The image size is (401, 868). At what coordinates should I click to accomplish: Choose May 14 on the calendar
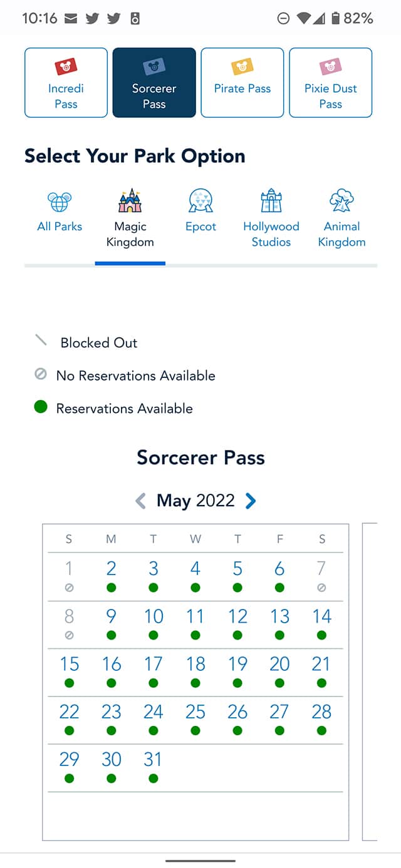(x=321, y=623)
